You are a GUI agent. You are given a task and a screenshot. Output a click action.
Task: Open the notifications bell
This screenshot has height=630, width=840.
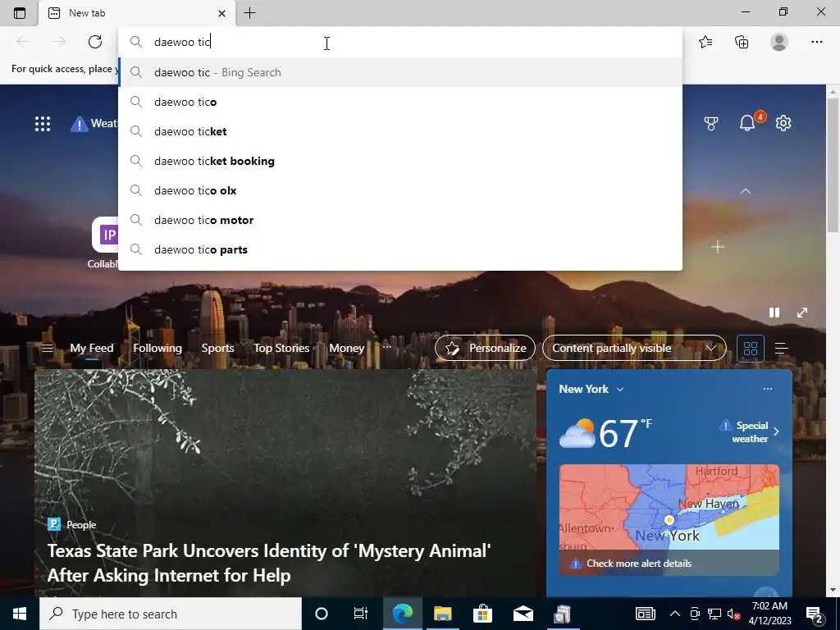tap(747, 123)
